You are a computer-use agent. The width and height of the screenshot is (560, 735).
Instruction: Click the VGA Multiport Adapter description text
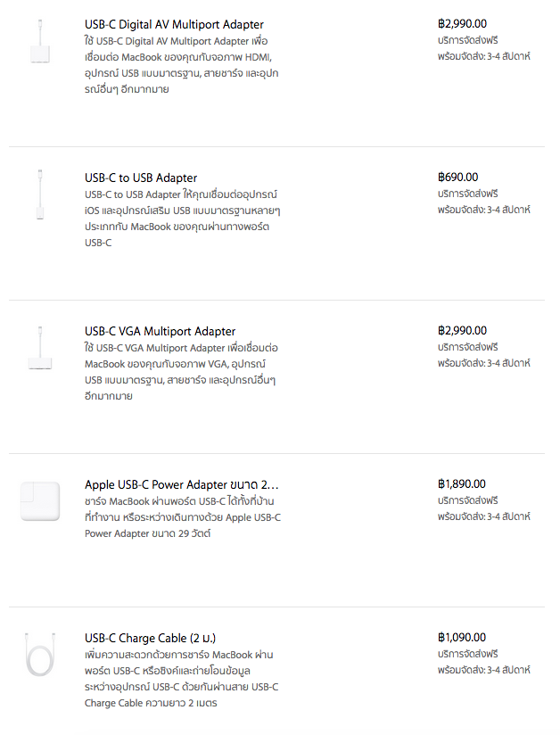pyautogui.click(x=181, y=372)
